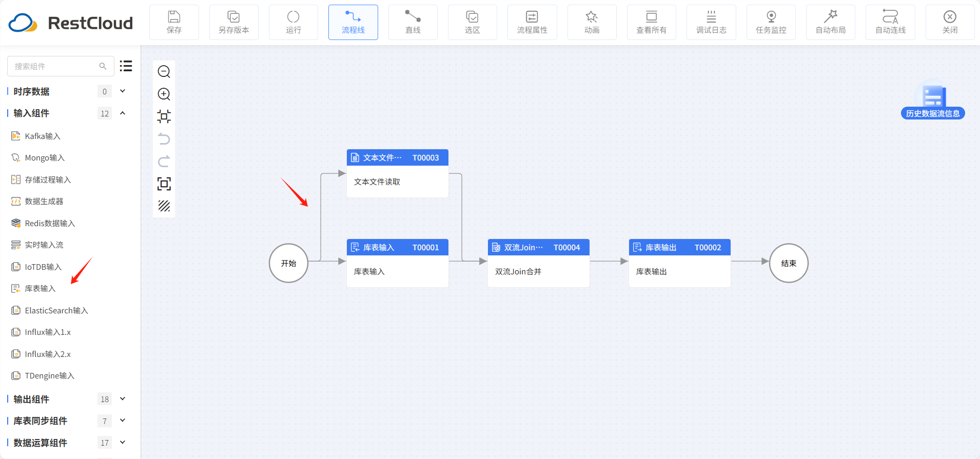Click the canvas zoom in magnifier icon

coord(164,94)
